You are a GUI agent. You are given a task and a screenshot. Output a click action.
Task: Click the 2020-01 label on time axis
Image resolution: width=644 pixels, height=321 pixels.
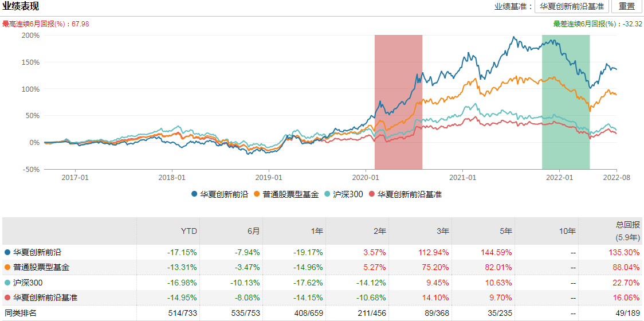click(x=366, y=177)
